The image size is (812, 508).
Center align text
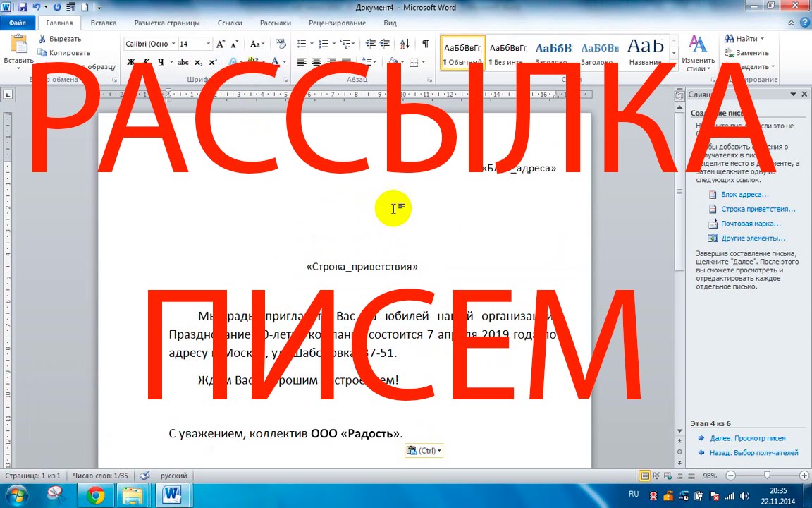316,62
